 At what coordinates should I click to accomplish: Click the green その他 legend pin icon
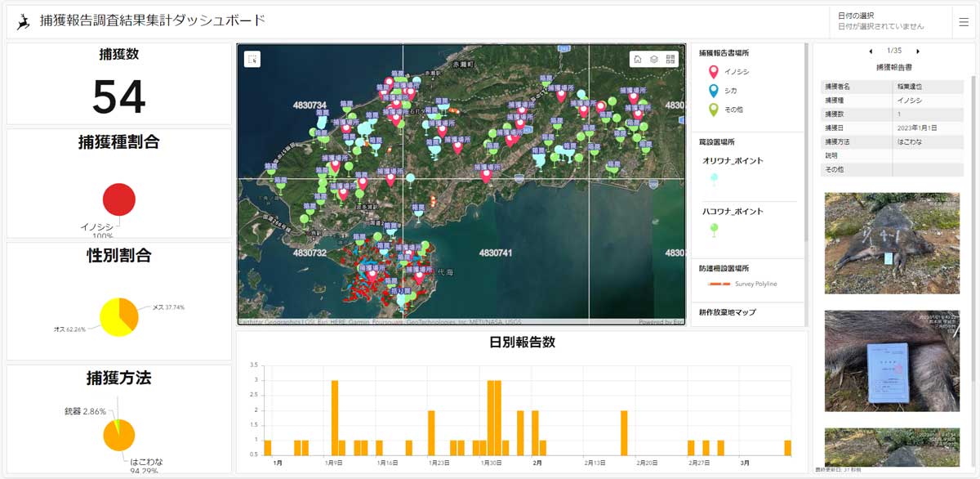click(713, 110)
